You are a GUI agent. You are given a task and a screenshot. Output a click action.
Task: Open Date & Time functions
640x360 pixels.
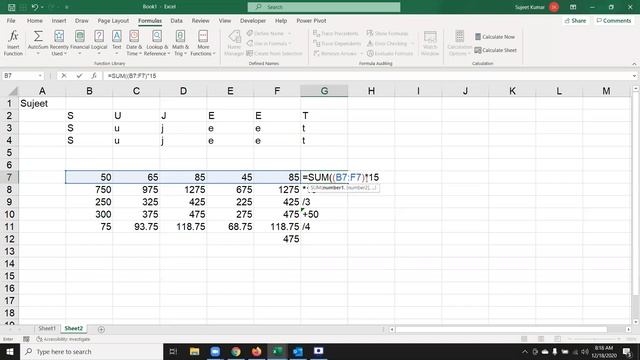tap(134, 42)
